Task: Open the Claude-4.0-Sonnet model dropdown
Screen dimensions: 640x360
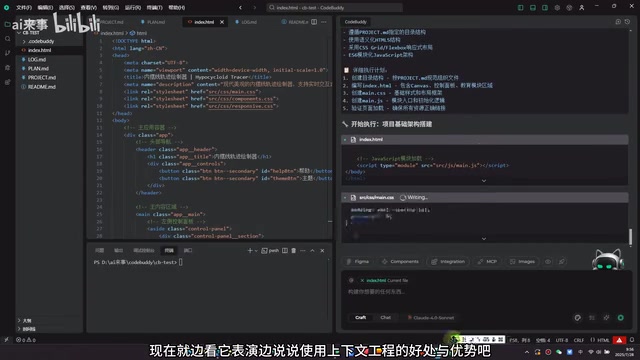Action: (431, 318)
